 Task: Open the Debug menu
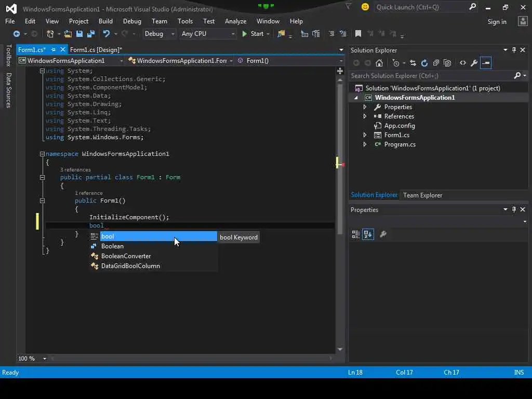(132, 21)
